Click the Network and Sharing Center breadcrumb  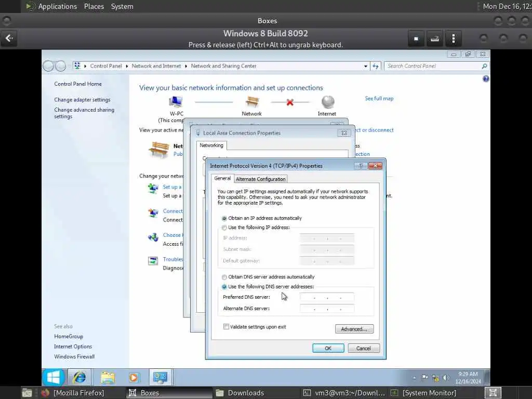[x=223, y=66]
